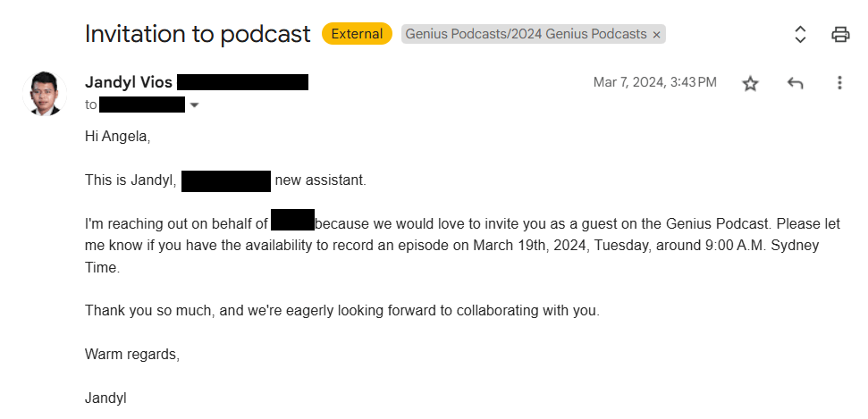Click the redacted recipient after "to"
Viewport: 868px width, 419px height.
pos(142,105)
